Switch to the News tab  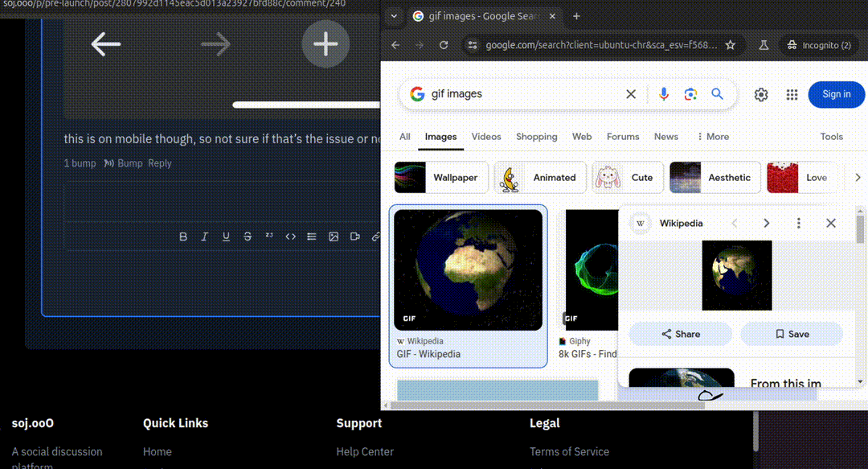(666, 137)
